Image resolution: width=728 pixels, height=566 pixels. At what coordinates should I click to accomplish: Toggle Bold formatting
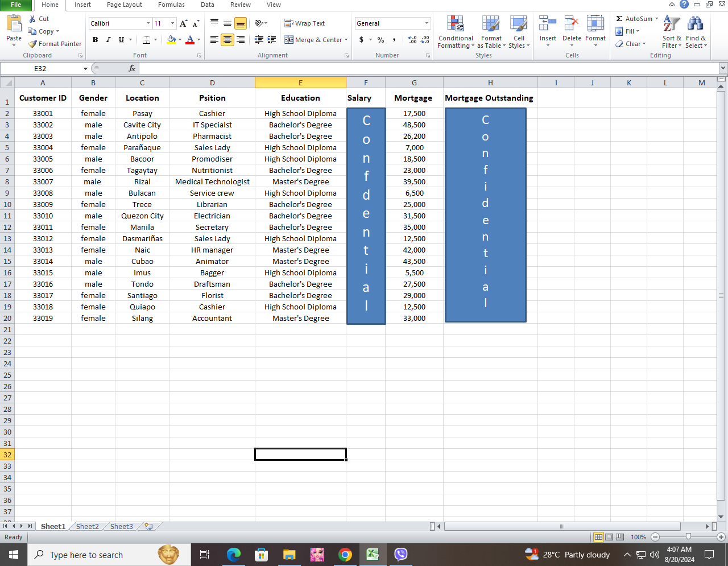pos(95,40)
